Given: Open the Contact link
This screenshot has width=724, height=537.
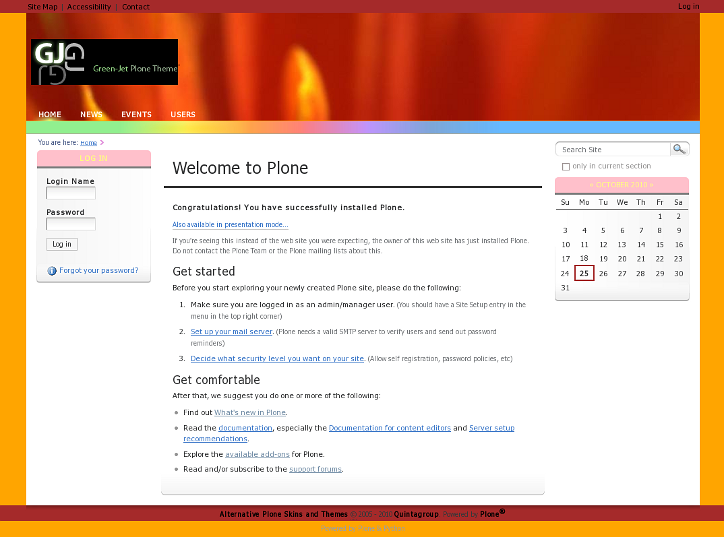Looking at the screenshot, I should (x=136, y=6).
